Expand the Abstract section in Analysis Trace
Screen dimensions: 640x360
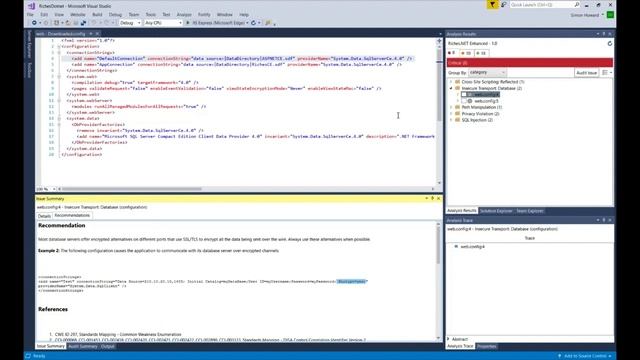pyautogui.click(x=449, y=339)
